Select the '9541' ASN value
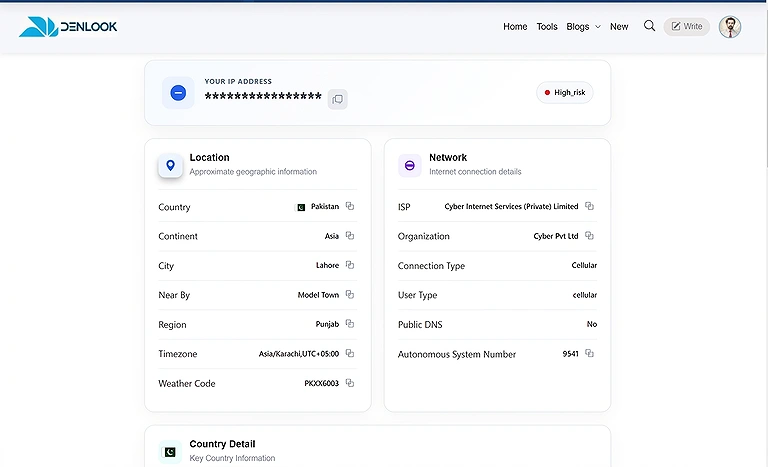The width and height of the screenshot is (768, 467). point(571,353)
